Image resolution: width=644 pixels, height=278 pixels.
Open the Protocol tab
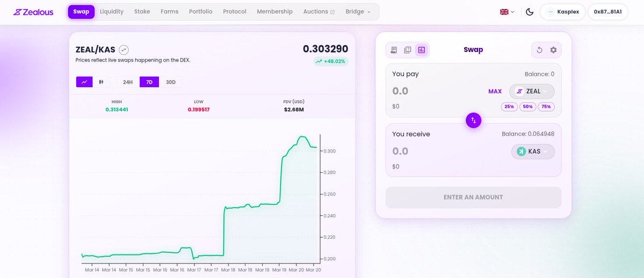click(235, 11)
